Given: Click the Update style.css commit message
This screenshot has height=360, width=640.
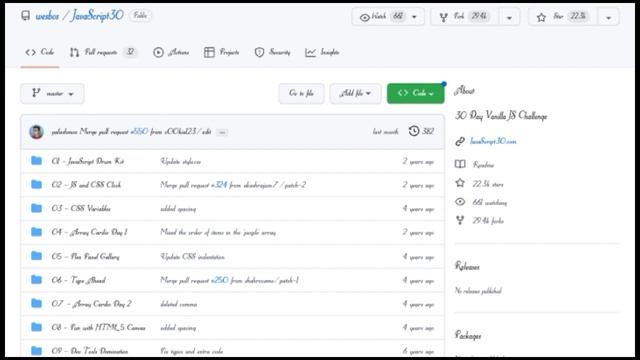Looking at the screenshot, I should point(180,162).
